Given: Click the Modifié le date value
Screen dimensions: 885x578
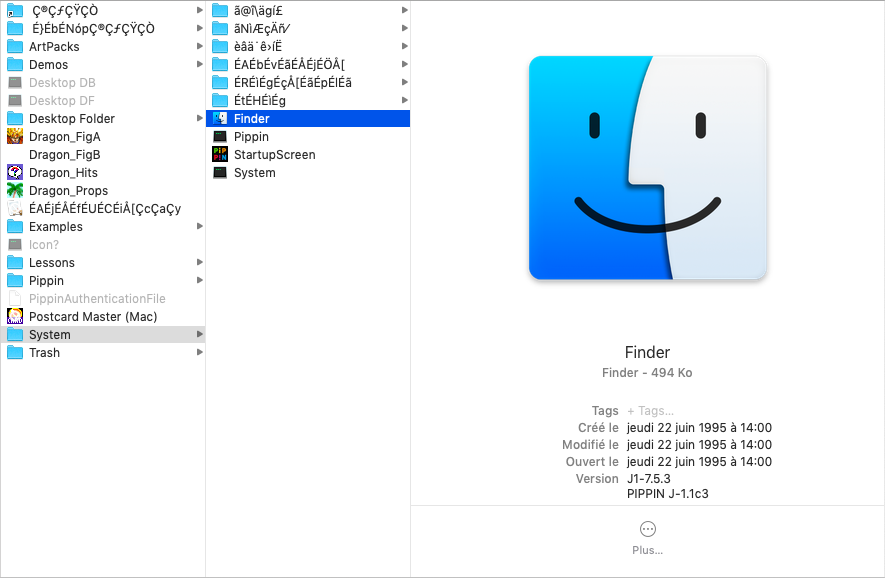Looking at the screenshot, I should click(x=699, y=445).
